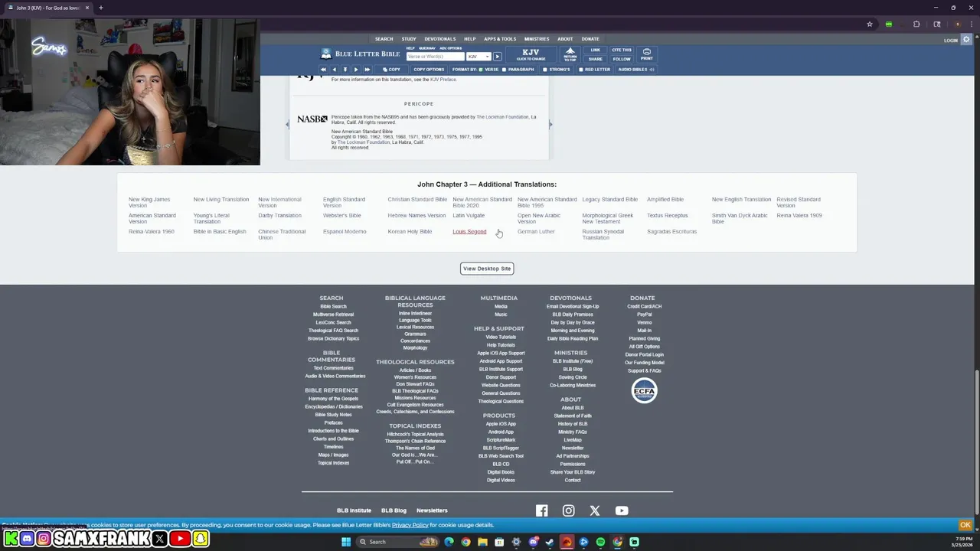Screen dimensions: 980x551
Task: Click the ECFA accreditation badge
Action: (x=644, y=390)
